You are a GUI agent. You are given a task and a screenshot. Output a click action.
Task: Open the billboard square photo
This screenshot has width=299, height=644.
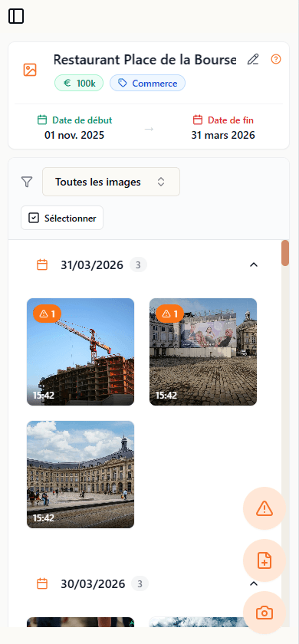[203, 352]
